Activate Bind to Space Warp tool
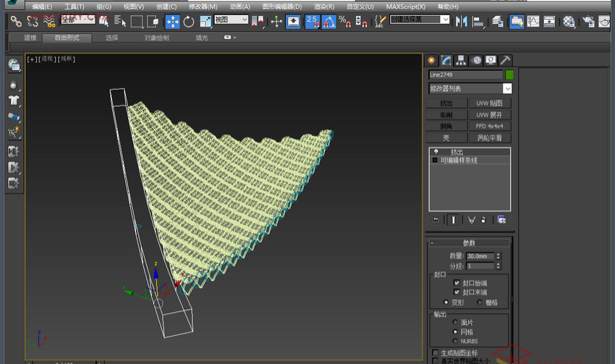 (49, 21)
